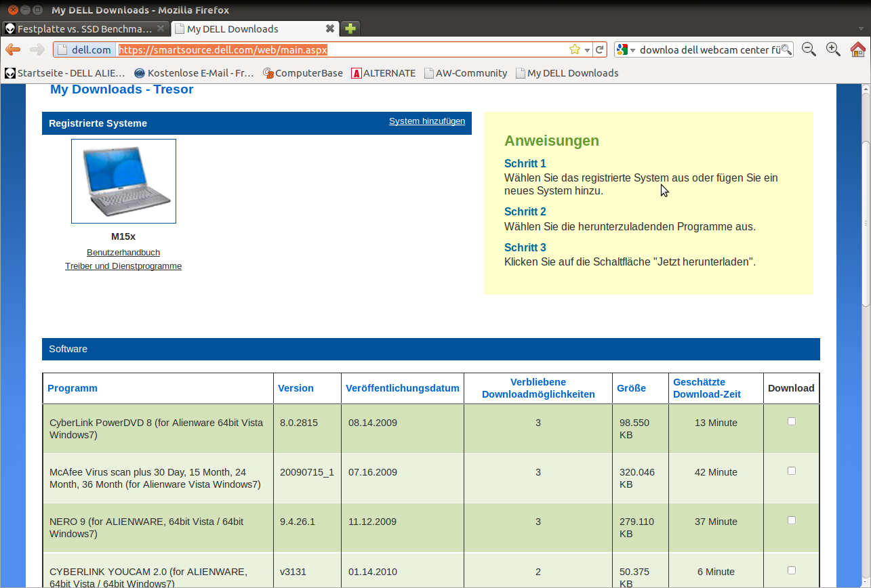Open the ComputerBase bookmark
This screenshot has width=871, height=588.
(303, 73)
